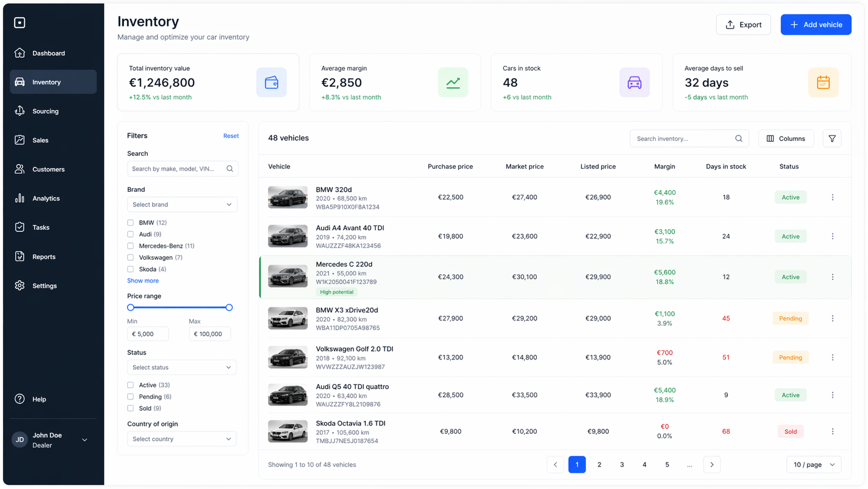Screen dimensions: 868x489
Task: Click the Reset filters link
Action: click(231, 136)
